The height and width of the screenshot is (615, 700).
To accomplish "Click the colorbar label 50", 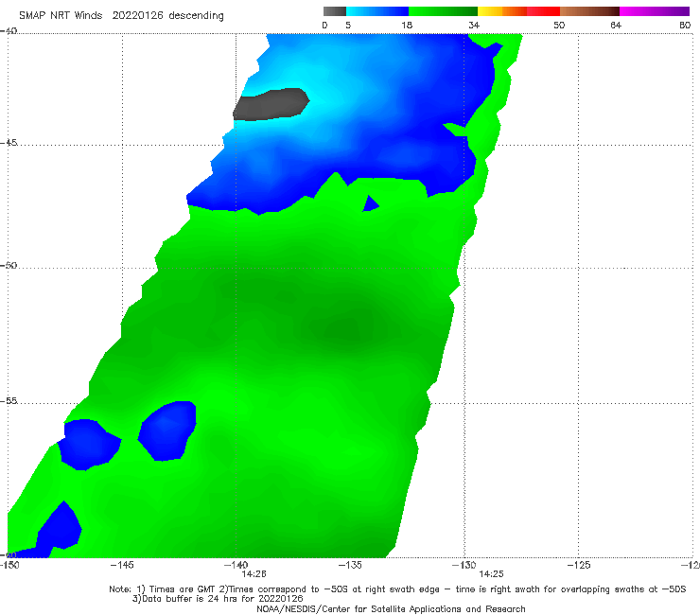I will point(559,26).
